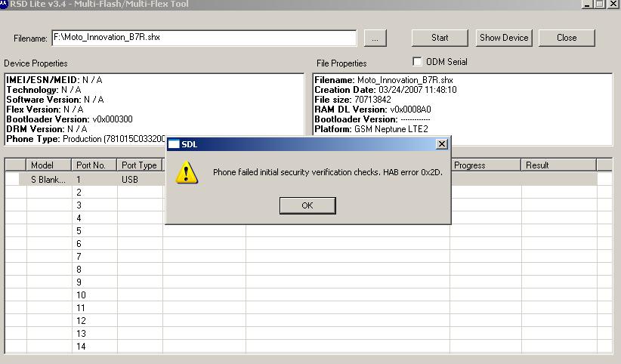Close the SDL dialog with X button
The image size is (621, 364).
pos(442,143)
